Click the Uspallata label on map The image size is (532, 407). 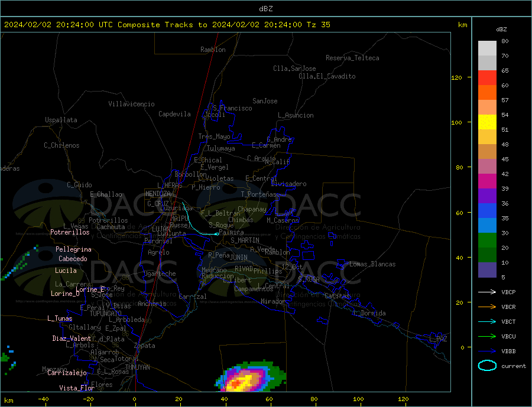click(61, 120)
